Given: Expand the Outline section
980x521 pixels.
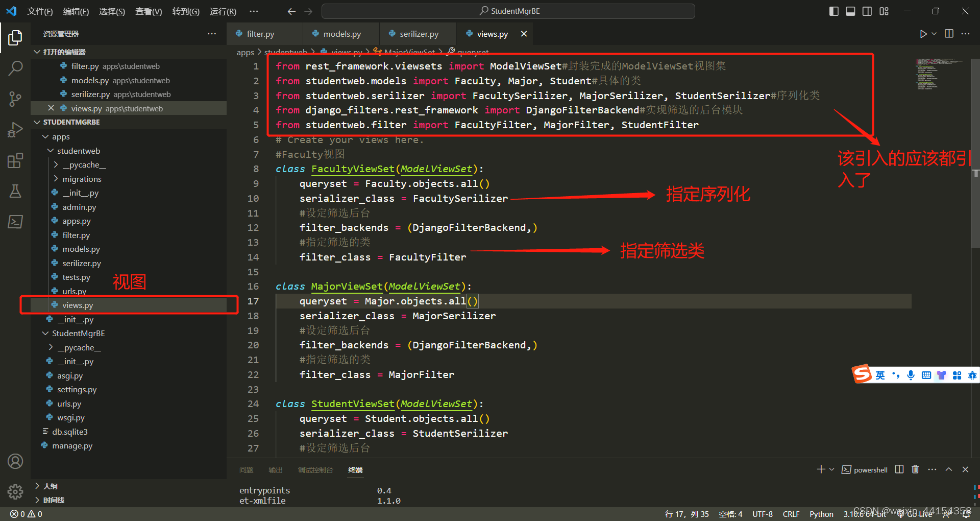Looking at the screenshot, I should pos(37,486).
